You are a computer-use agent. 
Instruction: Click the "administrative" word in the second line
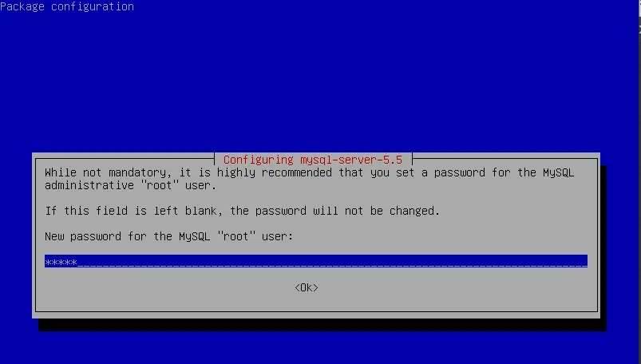(89, 185)
